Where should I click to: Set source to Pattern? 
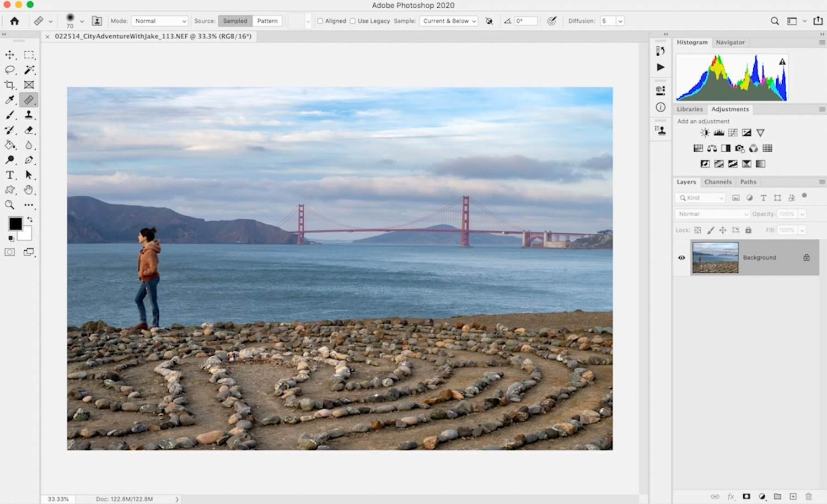(x=267, y=21)
